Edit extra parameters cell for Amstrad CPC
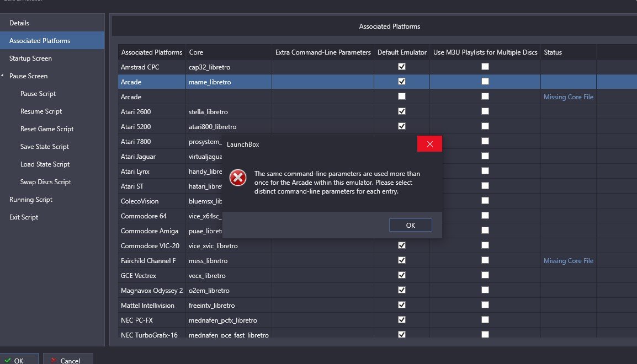 pos(323,67)
